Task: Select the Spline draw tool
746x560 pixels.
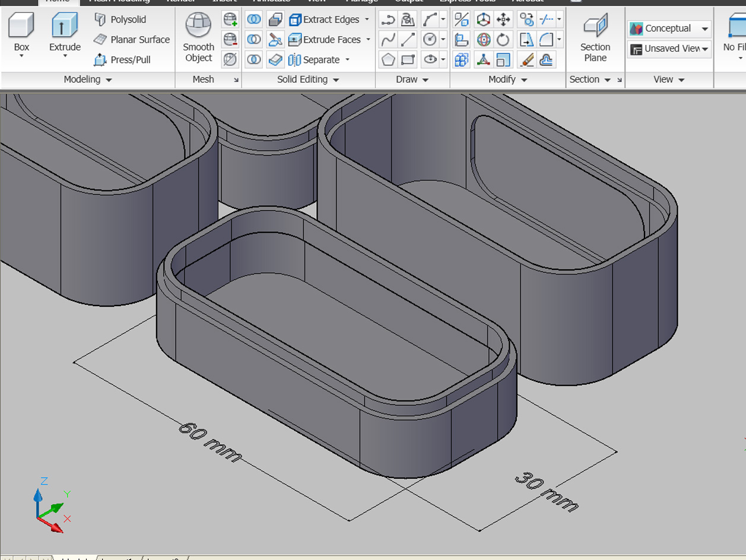Action: pos(388,40)
